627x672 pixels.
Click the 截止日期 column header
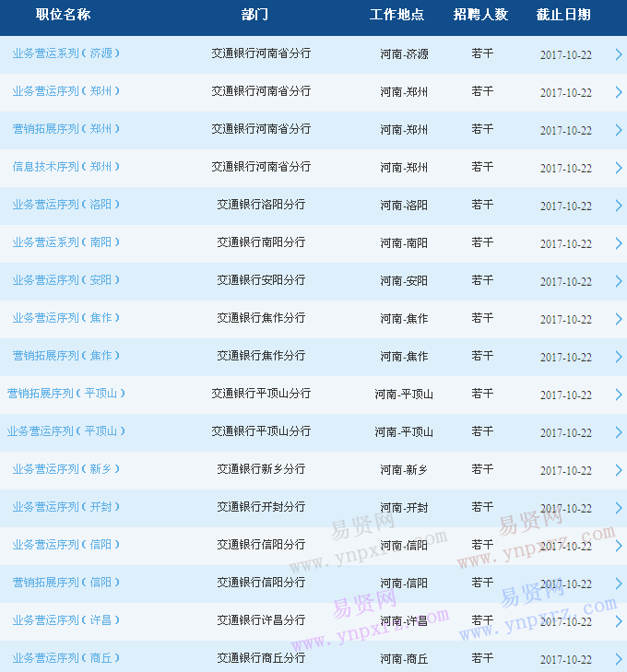tap(563, 15)
